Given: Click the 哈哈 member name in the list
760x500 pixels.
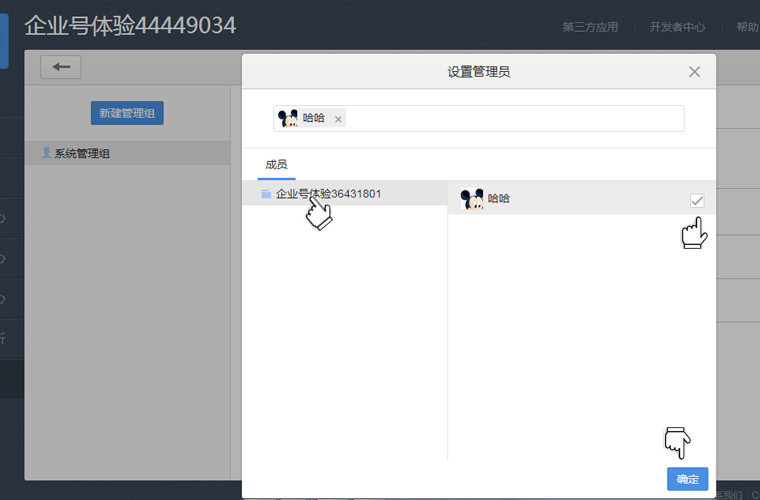Looking at the screenshot, I should point(498,199).
